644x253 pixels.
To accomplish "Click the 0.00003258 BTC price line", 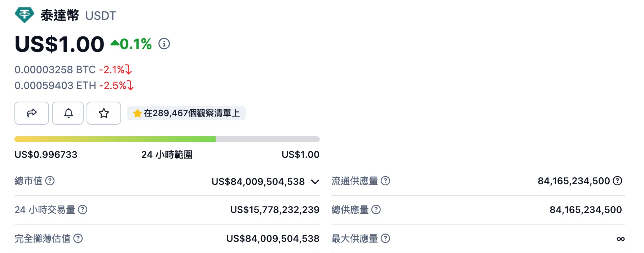I will click(x=55, y=70).
